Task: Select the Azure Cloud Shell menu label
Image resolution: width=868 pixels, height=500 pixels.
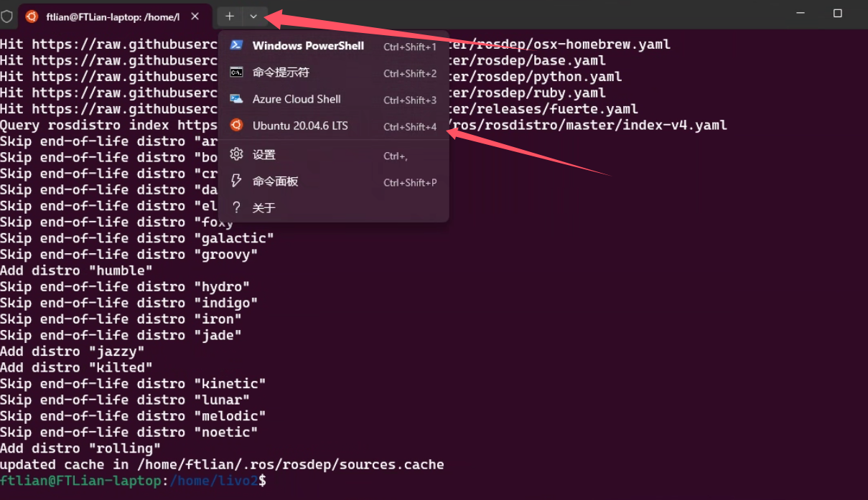Action: [297, 99]
